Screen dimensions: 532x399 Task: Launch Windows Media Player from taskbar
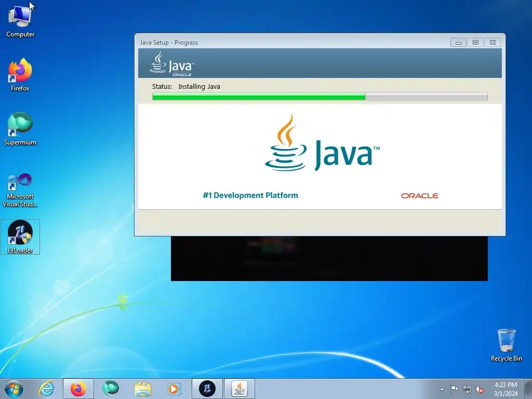[x=175, y=389]
